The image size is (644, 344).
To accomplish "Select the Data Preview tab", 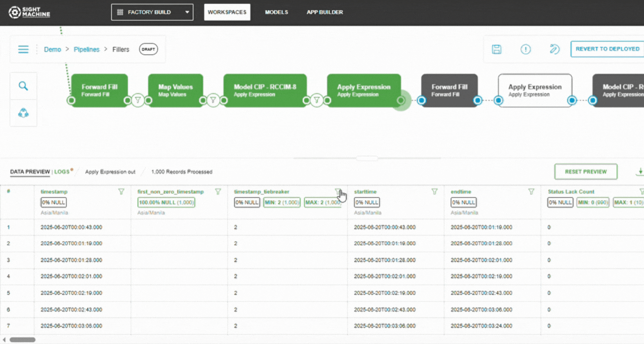I will 30,172.
